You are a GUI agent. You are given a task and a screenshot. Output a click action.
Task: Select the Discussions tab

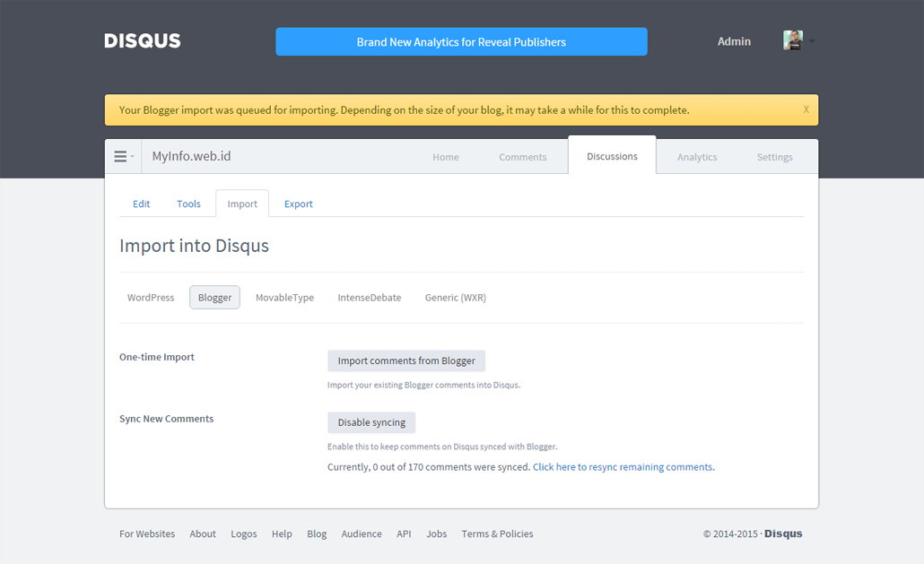pyautogui.click(x=612, y=156)
